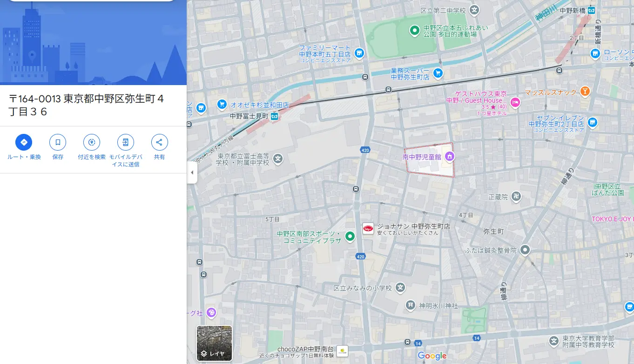
Task: Click 南中野児童館 purple pin
Action: coord(449,157)
